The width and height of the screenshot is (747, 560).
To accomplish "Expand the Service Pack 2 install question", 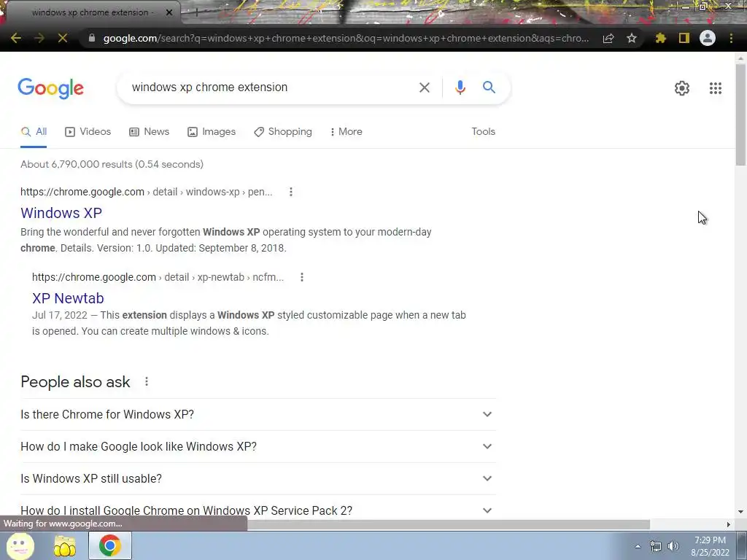I will coord(258,510).
